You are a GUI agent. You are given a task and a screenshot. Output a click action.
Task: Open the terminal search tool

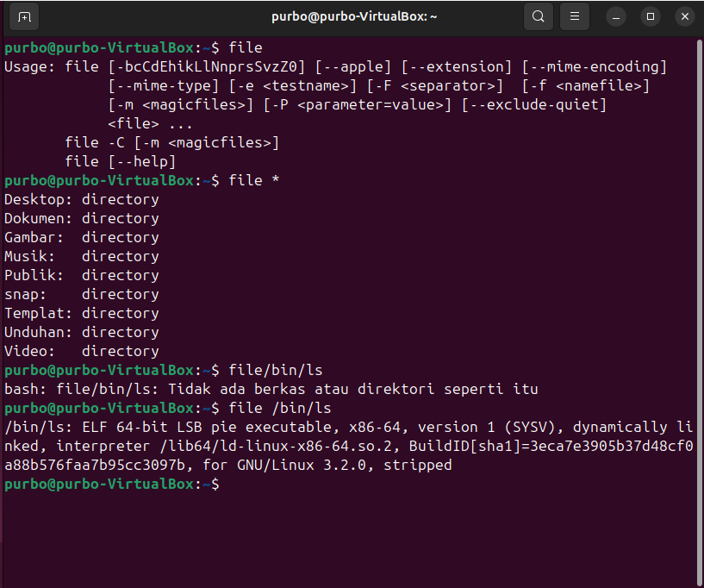539,16
